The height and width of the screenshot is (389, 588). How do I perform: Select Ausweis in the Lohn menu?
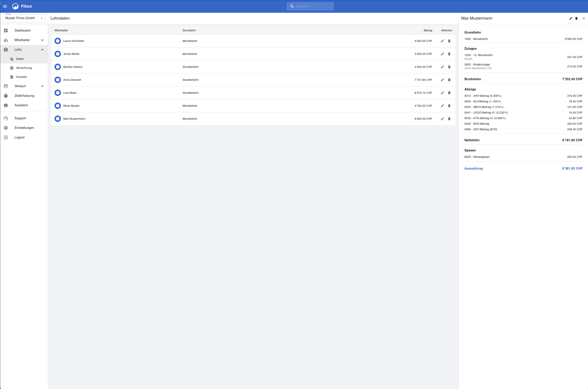[x=22, y=77]
